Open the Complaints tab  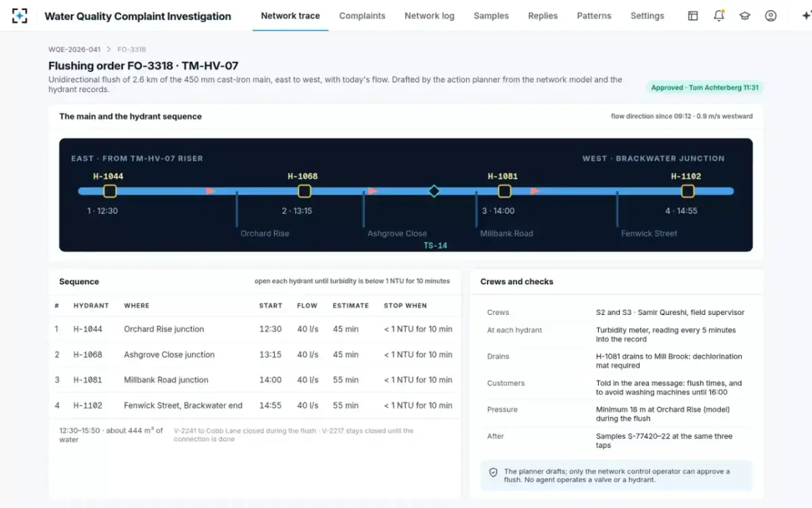[x=362, y=16]
